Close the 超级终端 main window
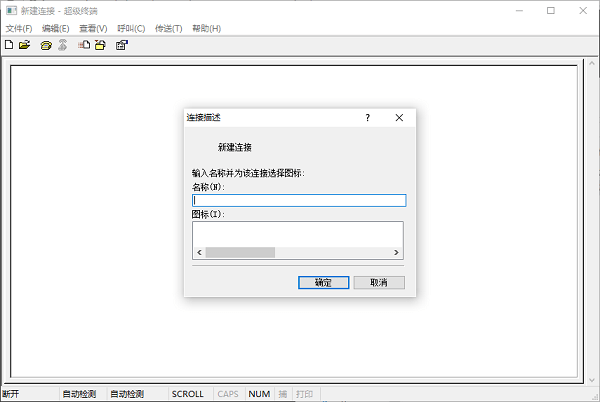This screenshot has width=600, height=402. pyautogui.click(x=583, y=11)
